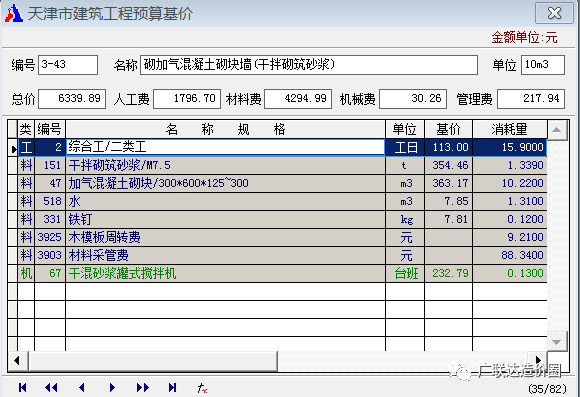Go to next record arrow
Viewport: 580px width, 397px height.
[x=112, y=387]
